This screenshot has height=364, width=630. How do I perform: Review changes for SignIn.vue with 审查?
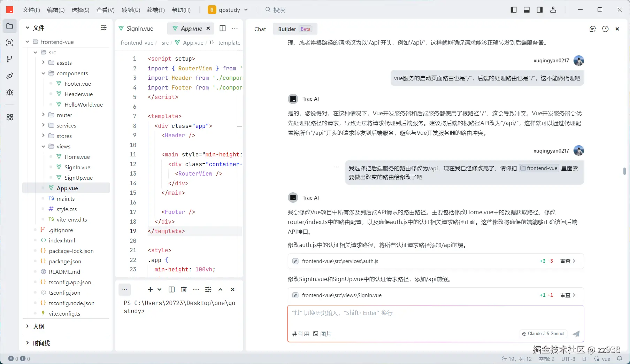click(x=568, y=295)
